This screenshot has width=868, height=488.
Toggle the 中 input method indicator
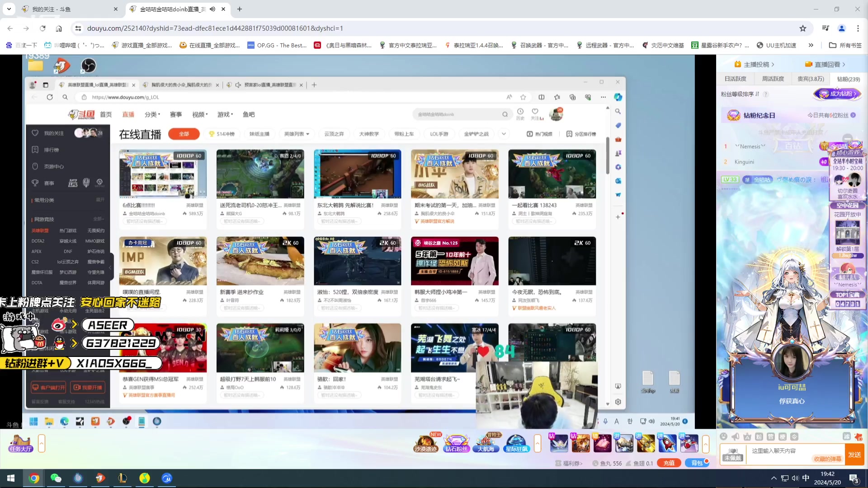pyautogui.click(x=806, y=478)
